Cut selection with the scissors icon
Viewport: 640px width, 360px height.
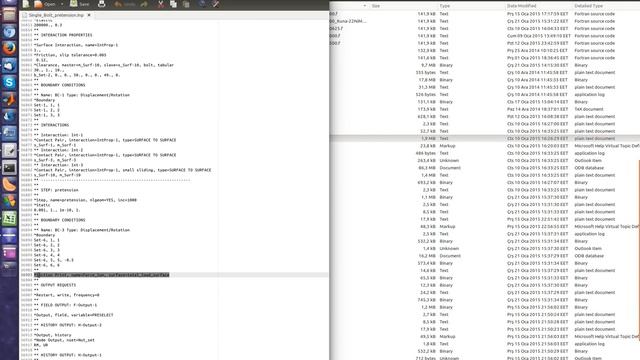[x=161, y=4]
